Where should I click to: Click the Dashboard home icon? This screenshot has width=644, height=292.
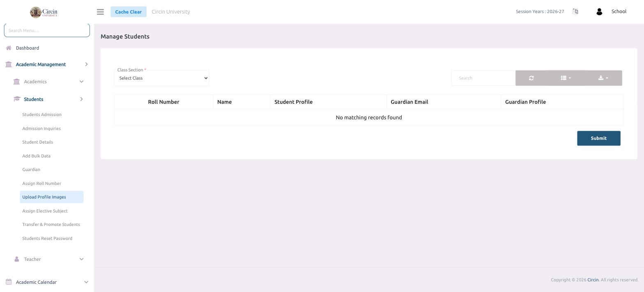pyautogui.click(x=9, y=48)
